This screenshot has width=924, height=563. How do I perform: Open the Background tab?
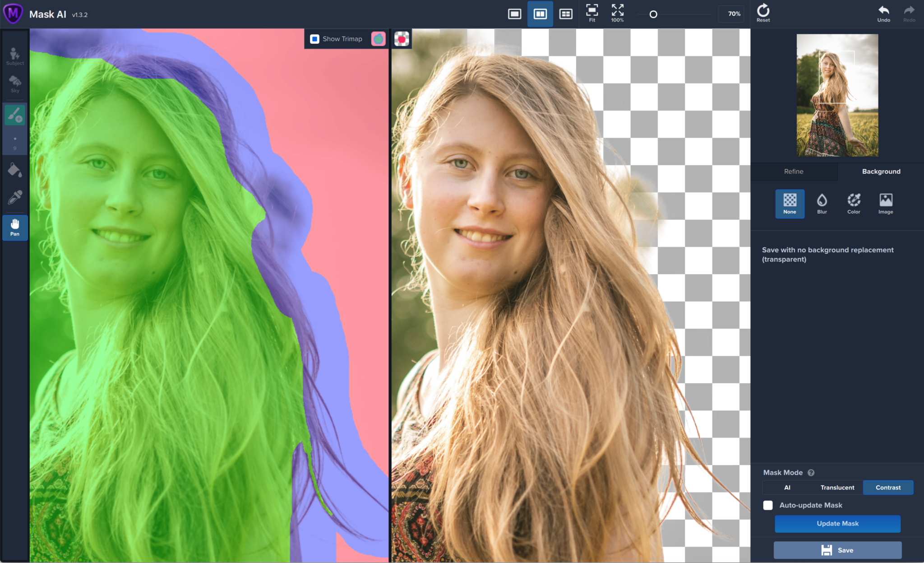coord(881,171)
